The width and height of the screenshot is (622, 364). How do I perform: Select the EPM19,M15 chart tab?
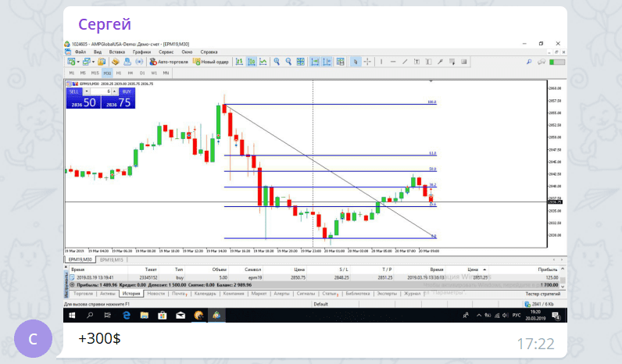tap(111, 259)
